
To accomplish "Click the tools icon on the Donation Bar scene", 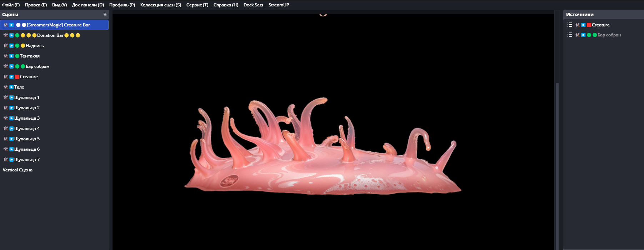I will tap(6, 35).
